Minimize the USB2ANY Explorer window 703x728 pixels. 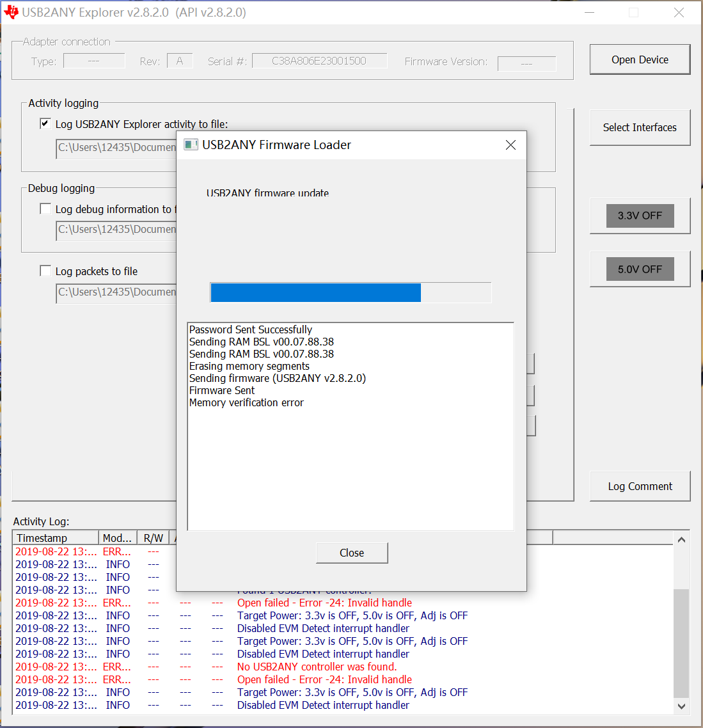tap(590, 13)
